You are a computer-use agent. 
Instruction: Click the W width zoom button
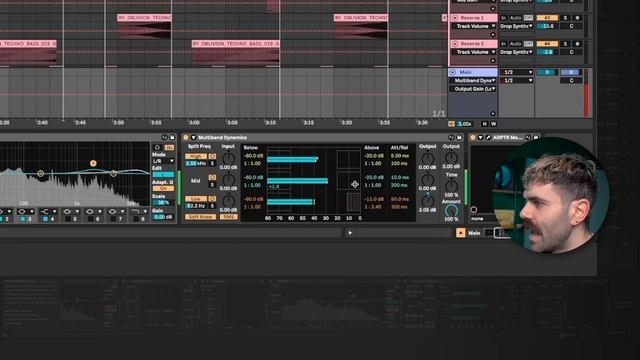493,124
